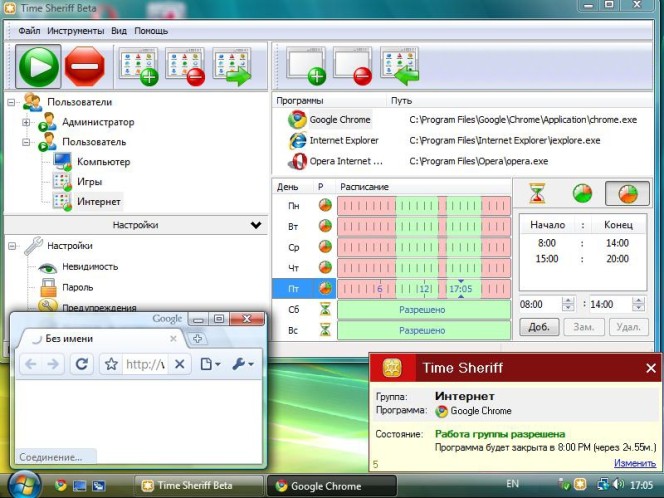Select the 8:00 to 14:00 interval row

point(583,243)
